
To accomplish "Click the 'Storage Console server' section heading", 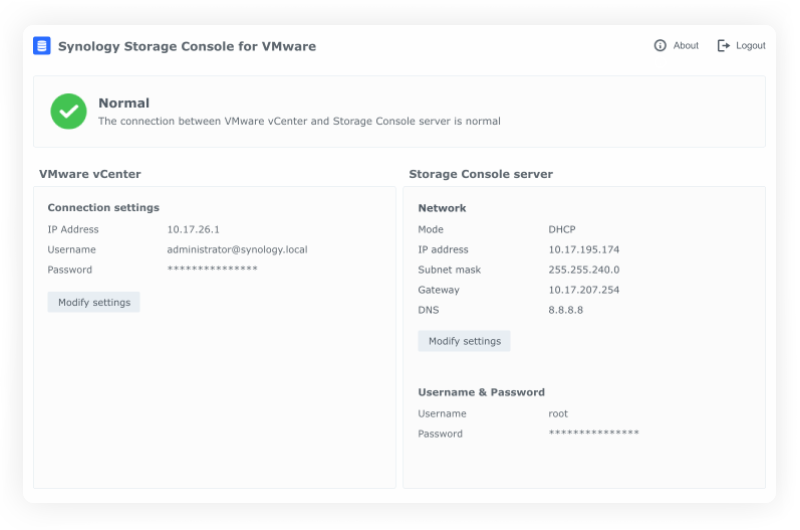I will click(481, 174).
